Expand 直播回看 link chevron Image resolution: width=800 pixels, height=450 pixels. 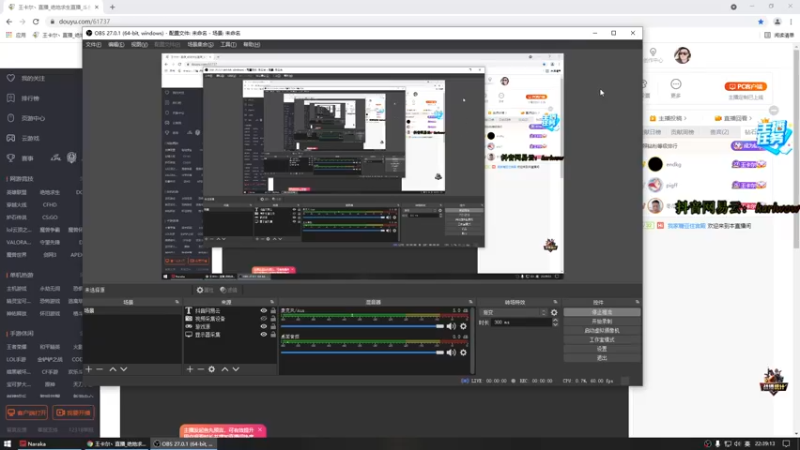[x=751, y=118]
